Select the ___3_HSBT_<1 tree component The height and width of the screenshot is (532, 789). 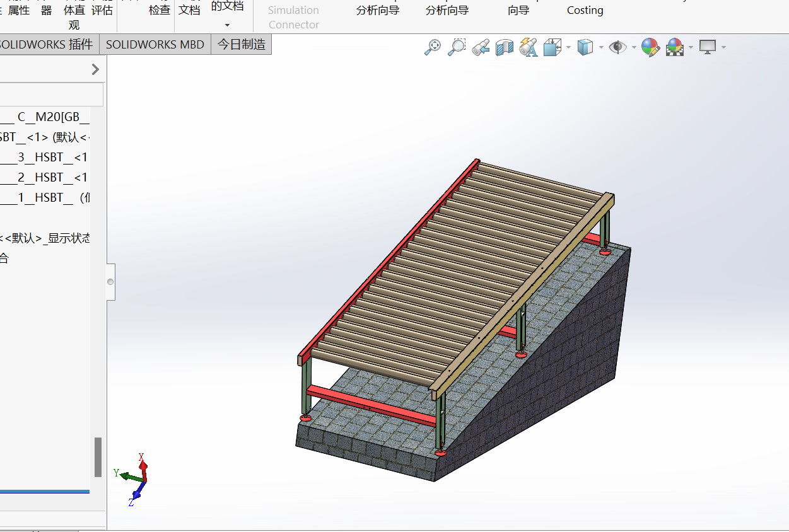click(x=45, y=157)
